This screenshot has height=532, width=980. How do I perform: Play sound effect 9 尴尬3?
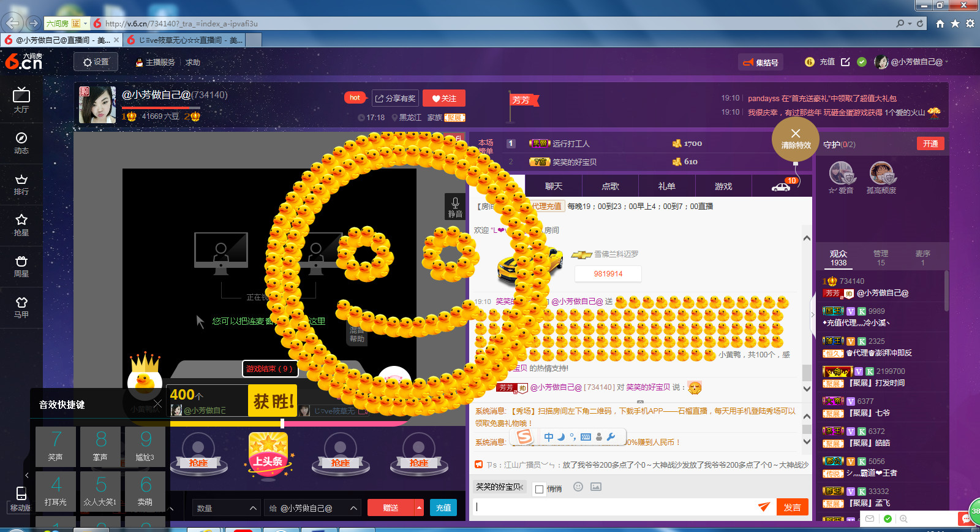[145, 447]
